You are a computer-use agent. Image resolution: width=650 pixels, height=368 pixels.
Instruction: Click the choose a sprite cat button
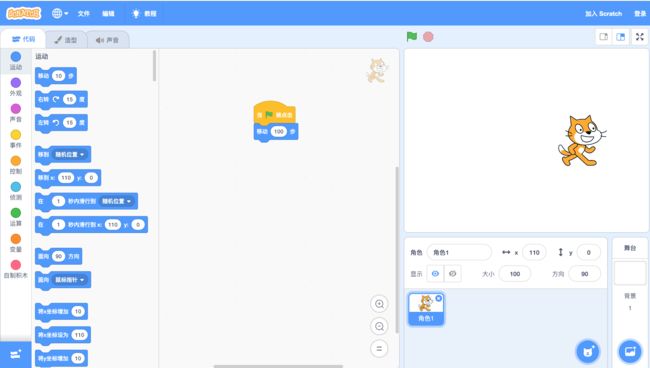pos(588,352)
